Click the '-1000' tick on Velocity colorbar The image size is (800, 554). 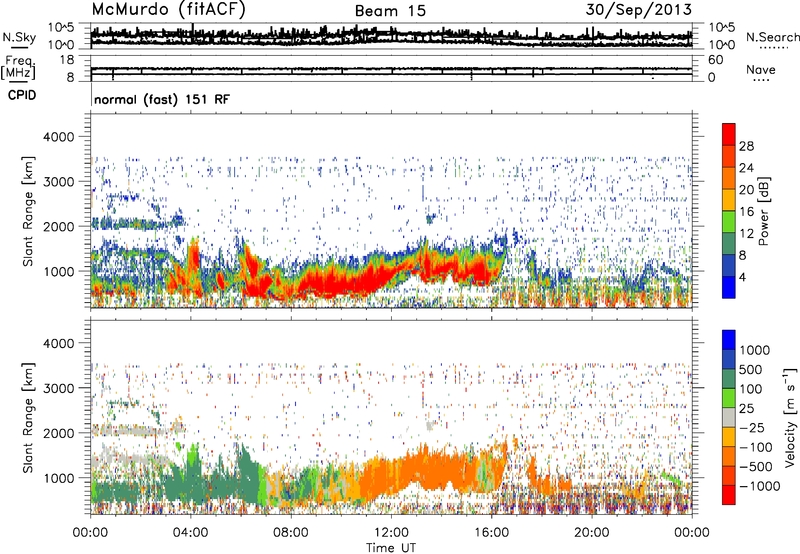(x=759, y=486)
